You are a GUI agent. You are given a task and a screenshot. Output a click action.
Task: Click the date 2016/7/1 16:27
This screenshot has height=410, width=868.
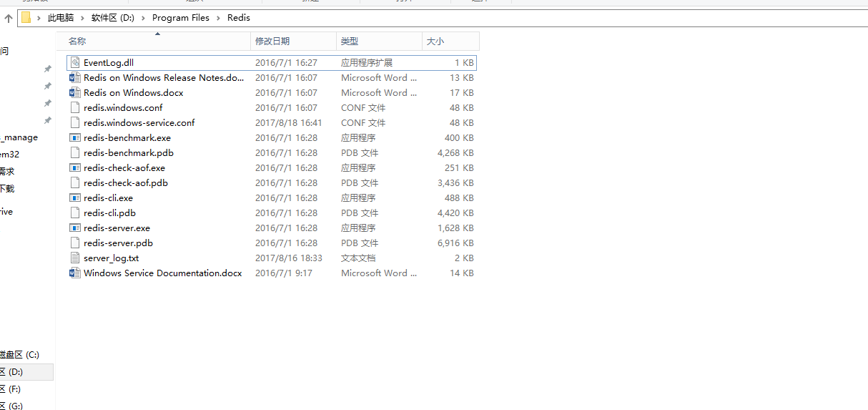286,63
